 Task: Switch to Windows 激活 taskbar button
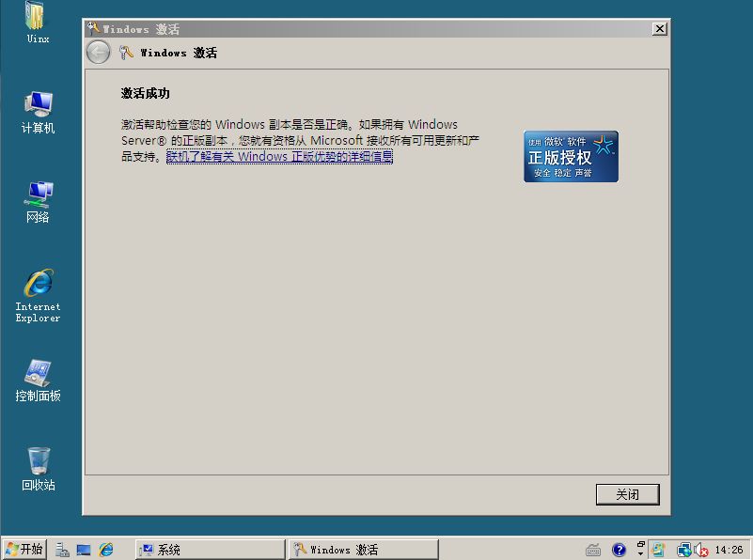(x=364, y=550)
